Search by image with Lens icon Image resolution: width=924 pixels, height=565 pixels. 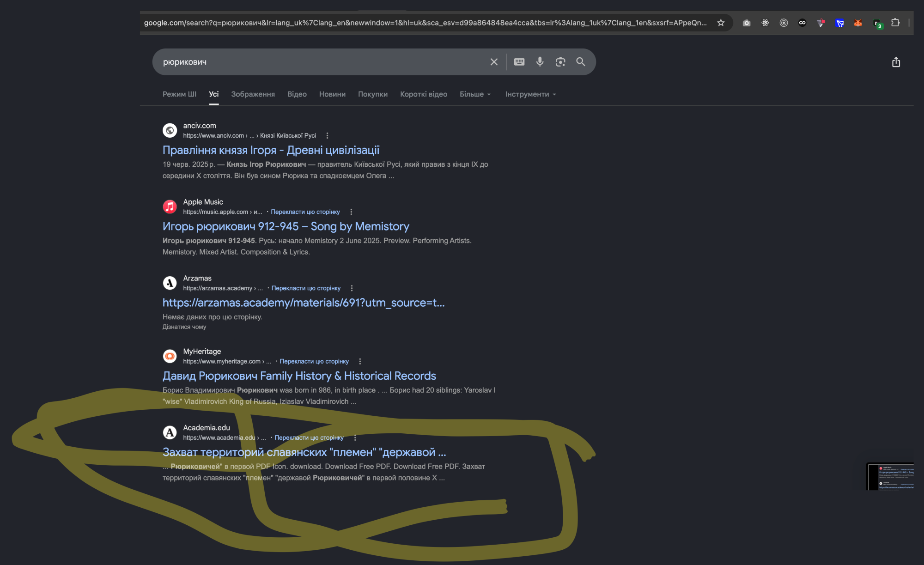(x=560, y=62)
